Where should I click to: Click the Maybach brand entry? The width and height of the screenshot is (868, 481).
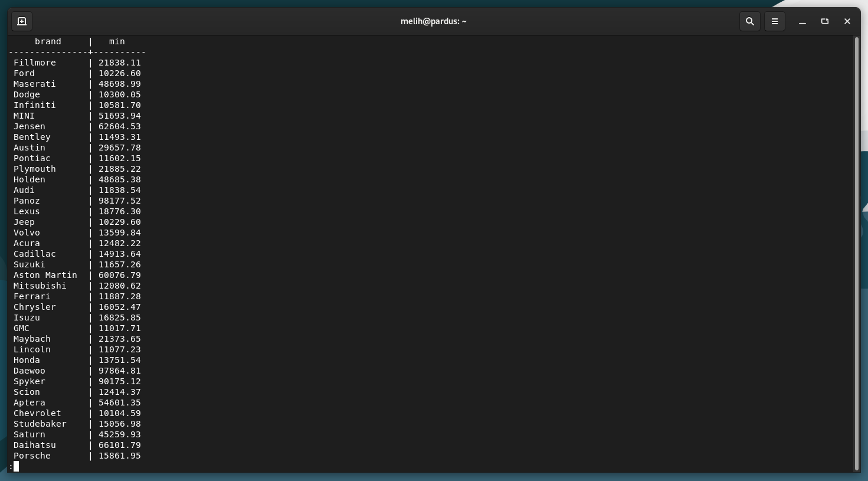pyautogui.click(x=32, y=339)
